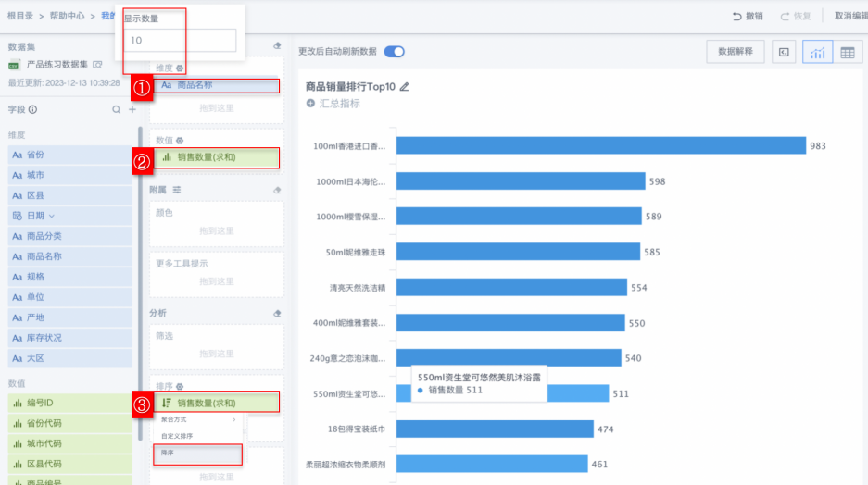The width and height of the screenshot is (868, 485).
Task: Switch to chart view icon
Action: (817, 53)
